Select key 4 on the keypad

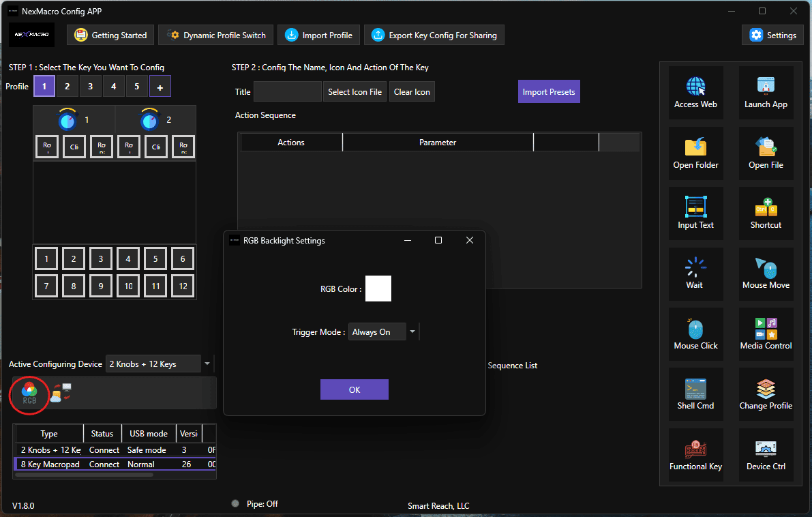pos(128,258)
